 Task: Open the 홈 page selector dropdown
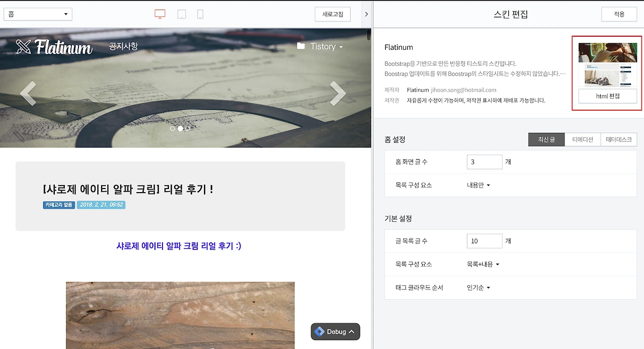(38, 14)
